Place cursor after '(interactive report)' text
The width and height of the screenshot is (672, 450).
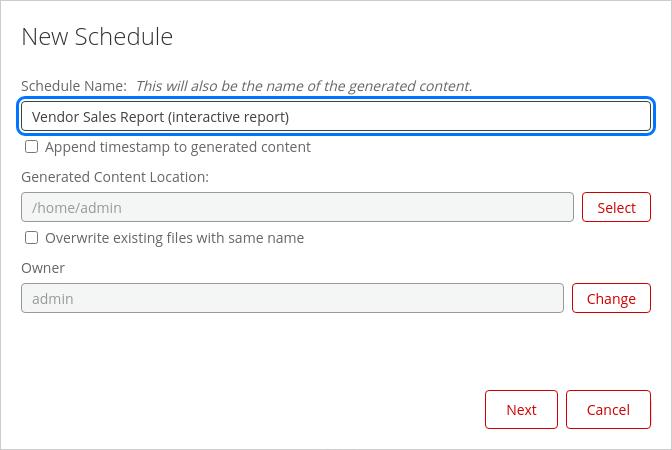290,117
